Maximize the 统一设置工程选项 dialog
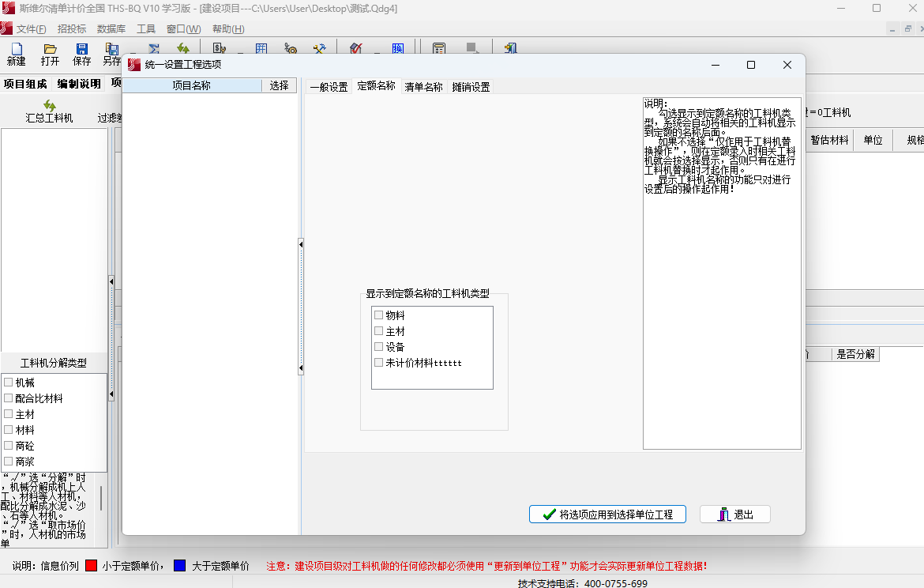The width and height of the screenshot is (924, 588). point(751,65)
